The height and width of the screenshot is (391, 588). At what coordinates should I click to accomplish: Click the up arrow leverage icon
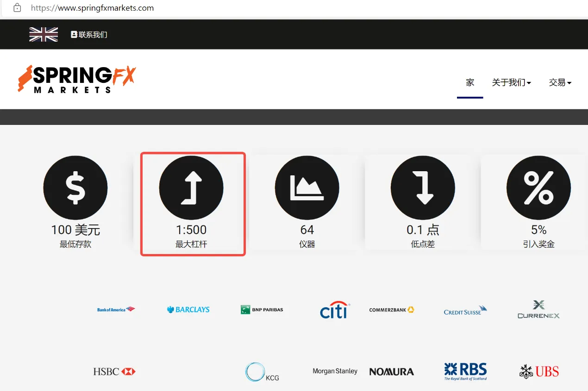(x=191, y=187)
